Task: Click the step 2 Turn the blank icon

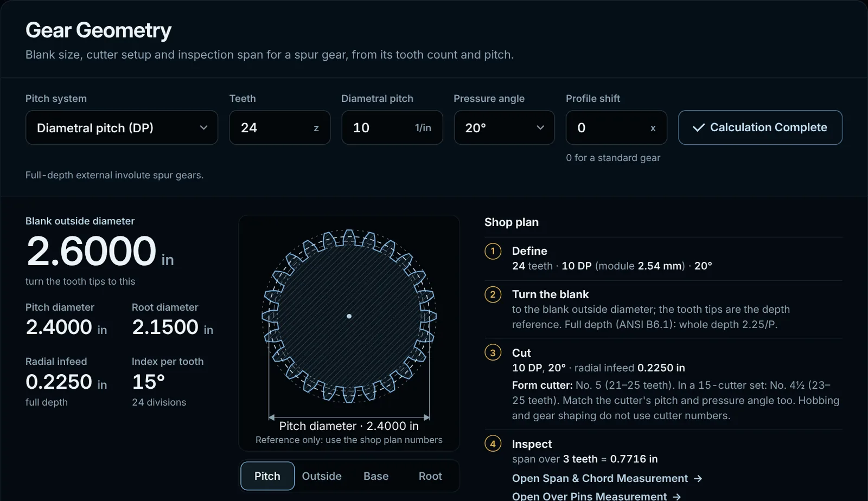Action: tap(493, 295)
